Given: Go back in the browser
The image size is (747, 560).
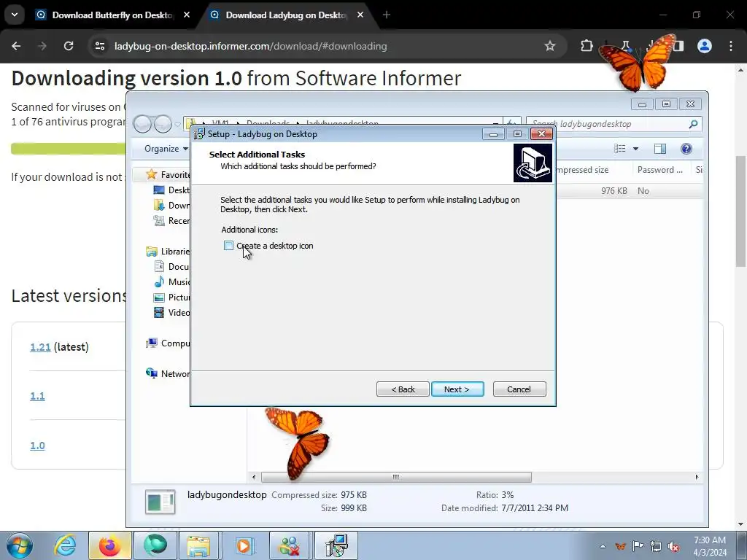Looking at the screenshot, I should [x=16, y=46].
